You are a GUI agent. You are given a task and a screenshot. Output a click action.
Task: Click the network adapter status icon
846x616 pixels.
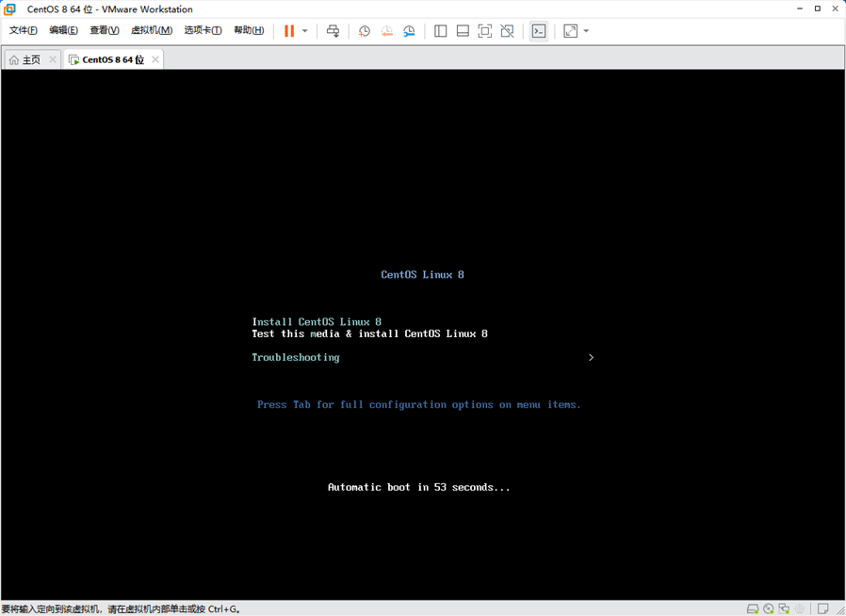pyautogui.click(x=784, y=609)
